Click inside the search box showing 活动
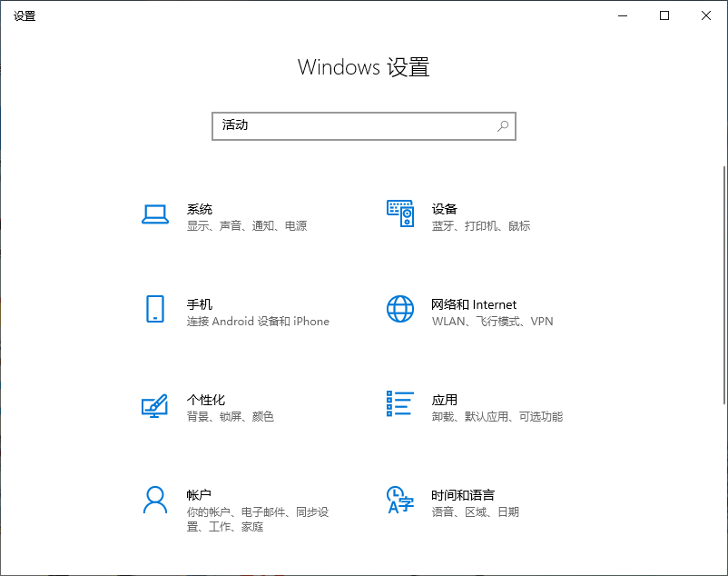The height and width of the screenshot is (576, 728). (345, 126)
